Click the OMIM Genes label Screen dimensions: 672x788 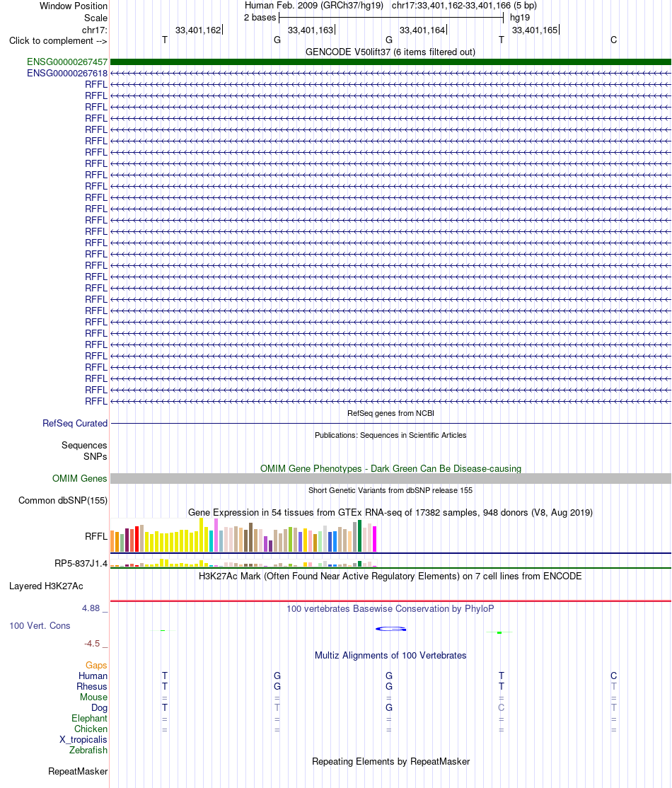pos(79,478)
